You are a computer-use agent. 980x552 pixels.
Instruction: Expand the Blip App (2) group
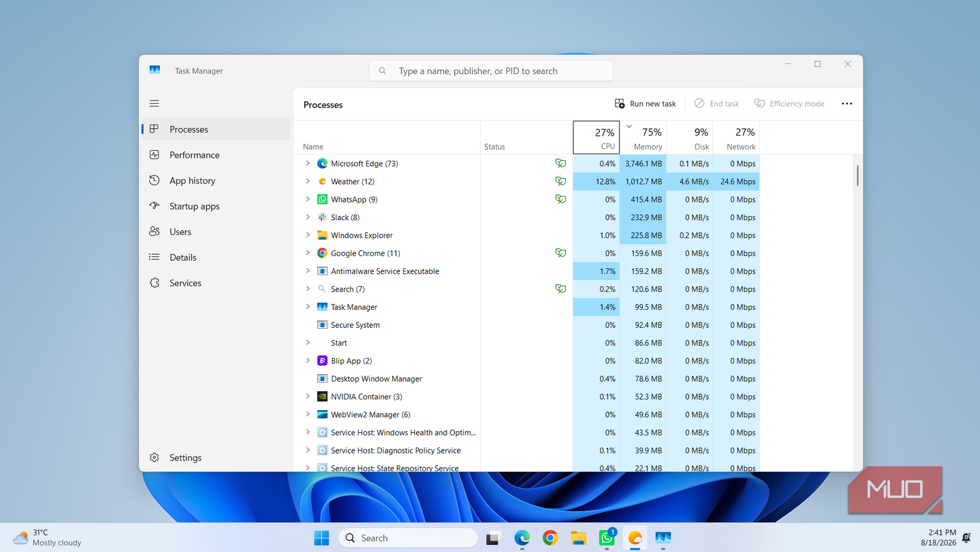coord(308,360)
